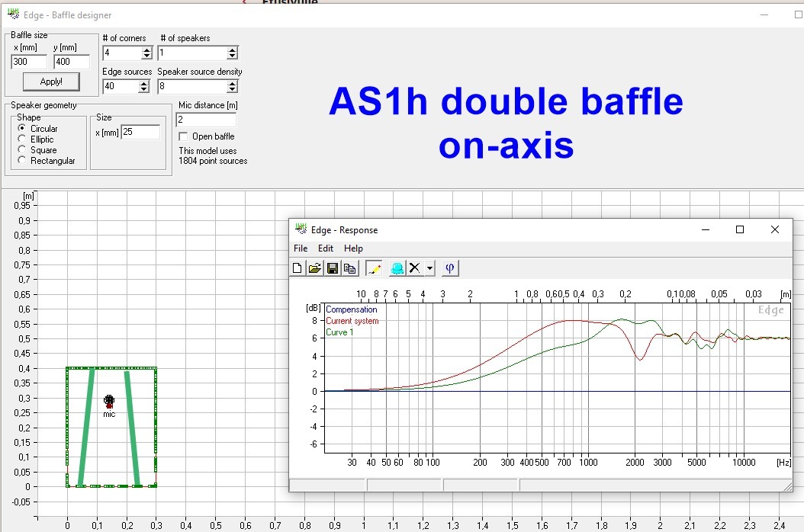The image size is (804, 532).
Task: Toggle the pencil draw tool icon
Action: 374,268
